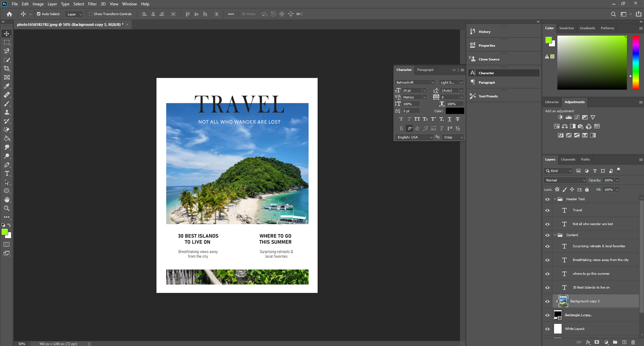The height and width of the screenshot is (346, 644).
Task: Open the Tool Presets panel
Action: pyautogui.click(x=488, y=96)
